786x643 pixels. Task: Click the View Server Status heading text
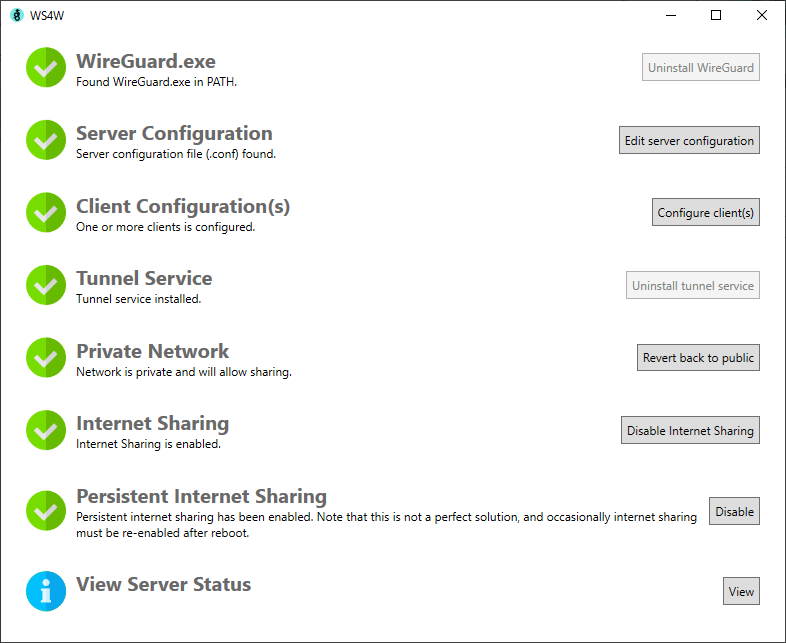pos(163,584)
